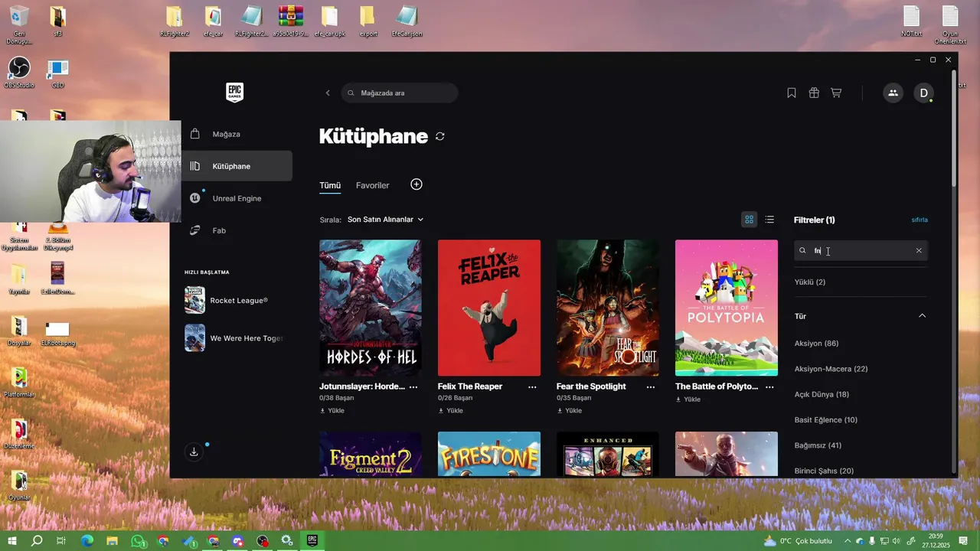Select Kütüphane in the sidebar

(x=237, y=166)
